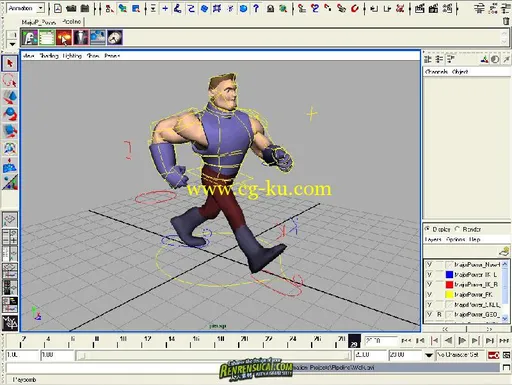
Task: Select the Rotate tool
Action: coord(10,114)
